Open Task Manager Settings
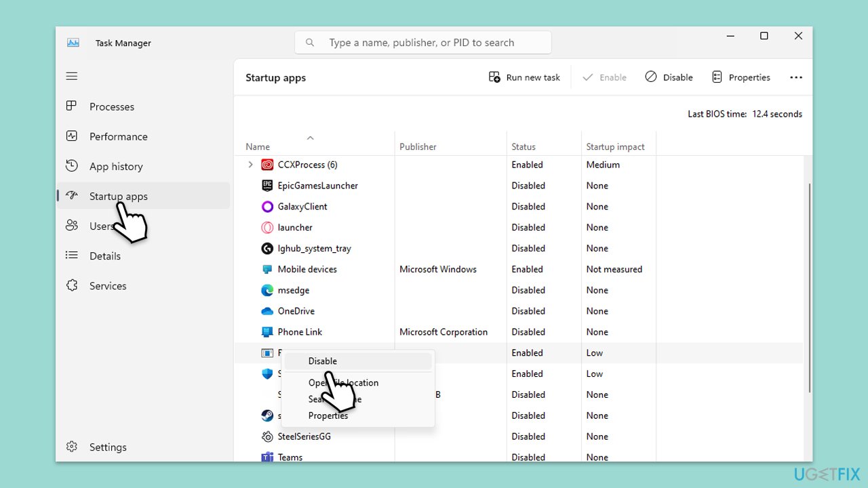The height and width of the screenshot is (488, 868). click(x=108, y=447)
